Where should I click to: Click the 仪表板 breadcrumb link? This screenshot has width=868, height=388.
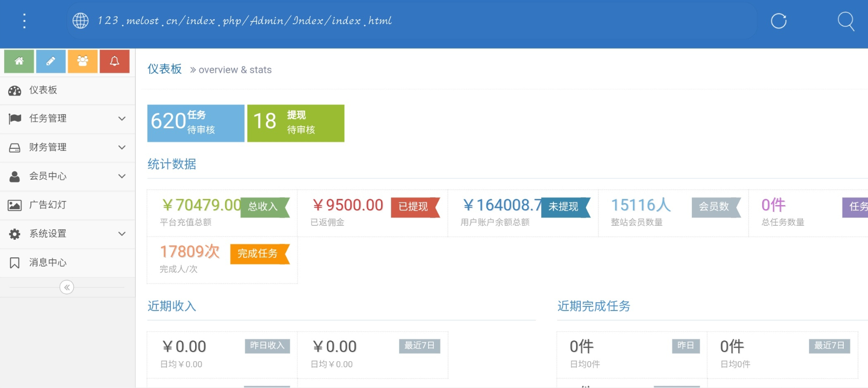click(x=165, y=69)
